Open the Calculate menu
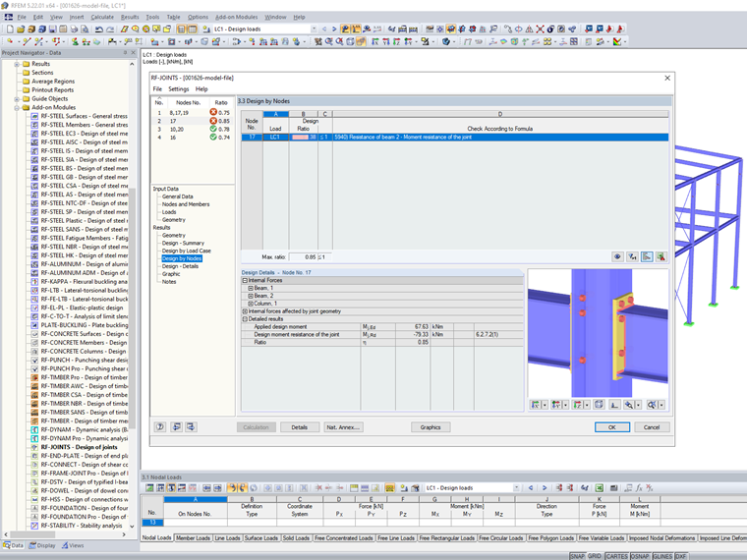747x560 pixels. (102, 17)
